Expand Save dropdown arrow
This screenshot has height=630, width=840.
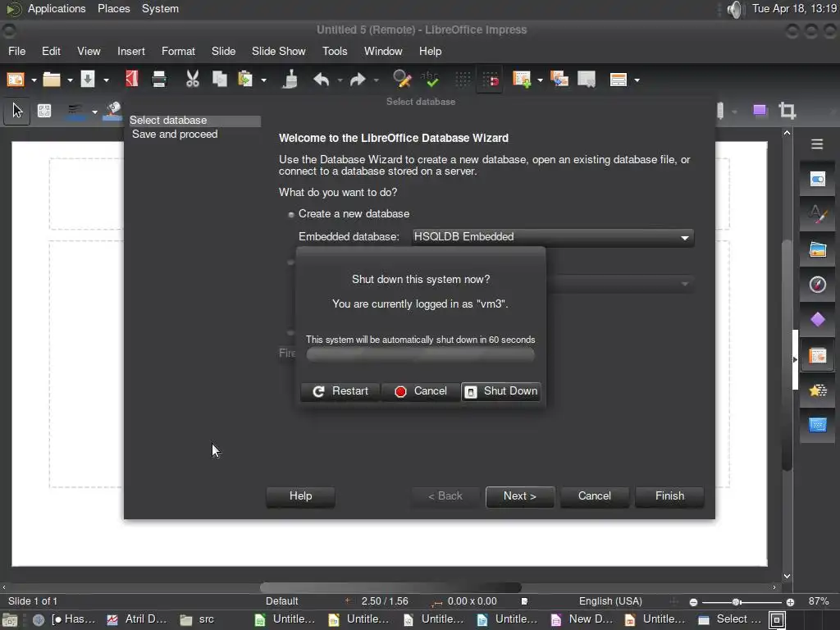point(106,80)
